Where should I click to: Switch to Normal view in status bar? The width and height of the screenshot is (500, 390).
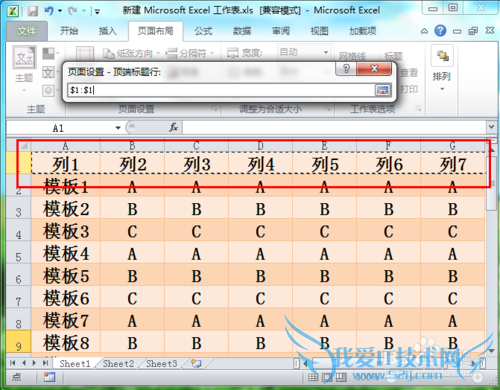(313, 377)
